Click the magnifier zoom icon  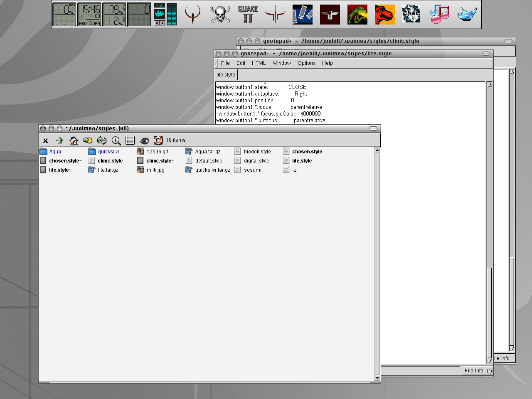click(x=116, y=140)
